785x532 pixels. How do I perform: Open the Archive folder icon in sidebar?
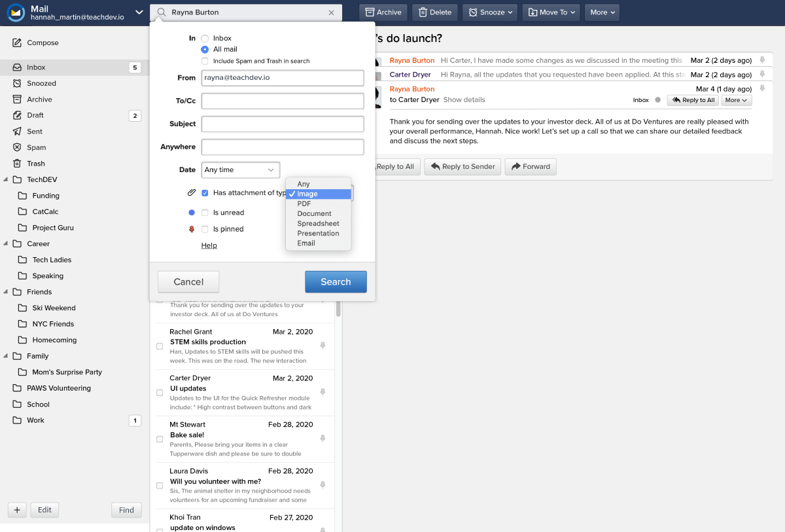tap(18, 99)
